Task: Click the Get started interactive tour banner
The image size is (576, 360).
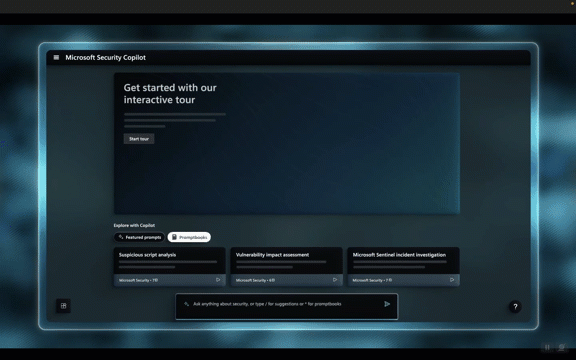Action: (287, 143)
